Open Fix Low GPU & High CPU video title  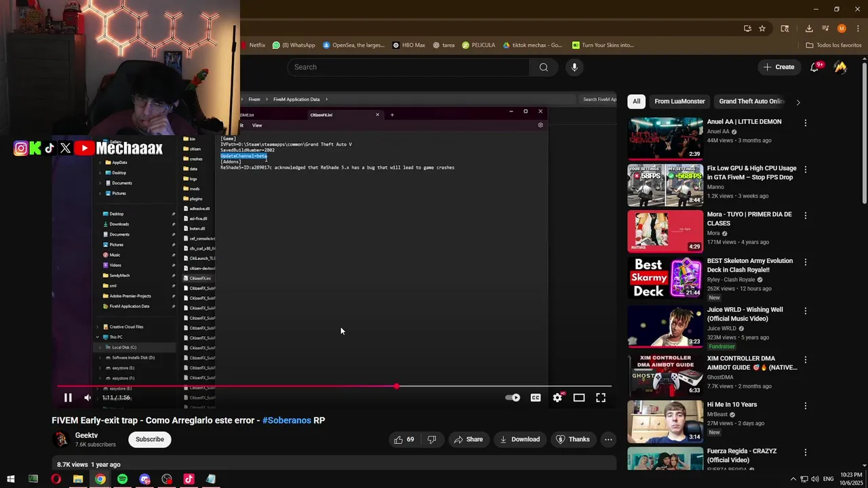[x=752, y=173]
